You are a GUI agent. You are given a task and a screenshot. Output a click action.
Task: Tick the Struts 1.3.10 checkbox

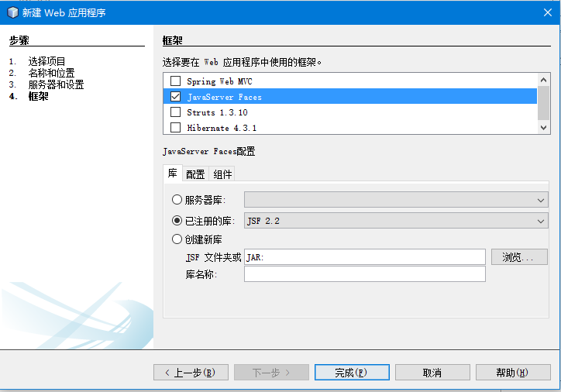coord(175,112)
